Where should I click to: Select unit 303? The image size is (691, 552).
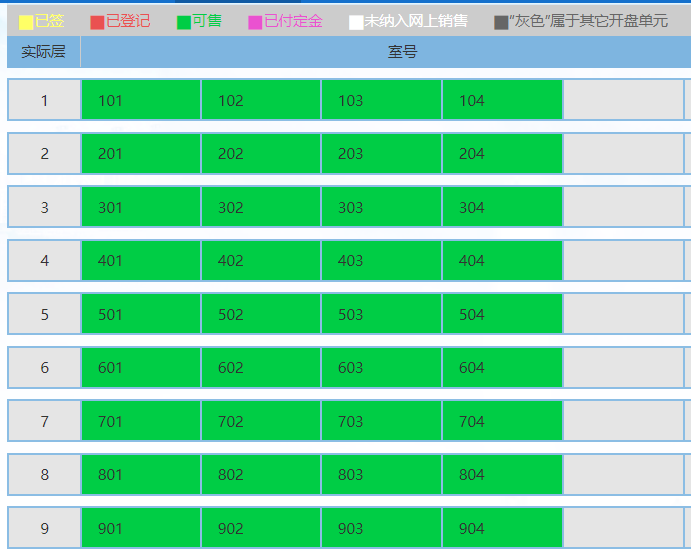pos(382,207)
